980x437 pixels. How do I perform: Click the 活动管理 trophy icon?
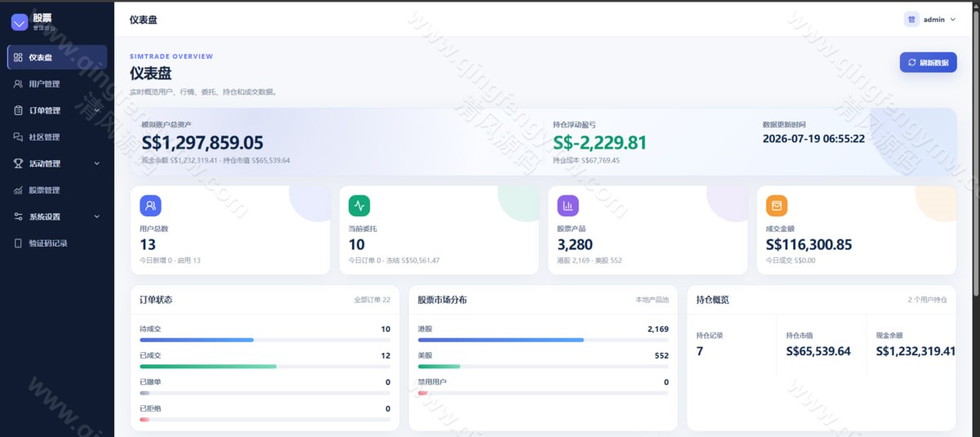(18, 163)
